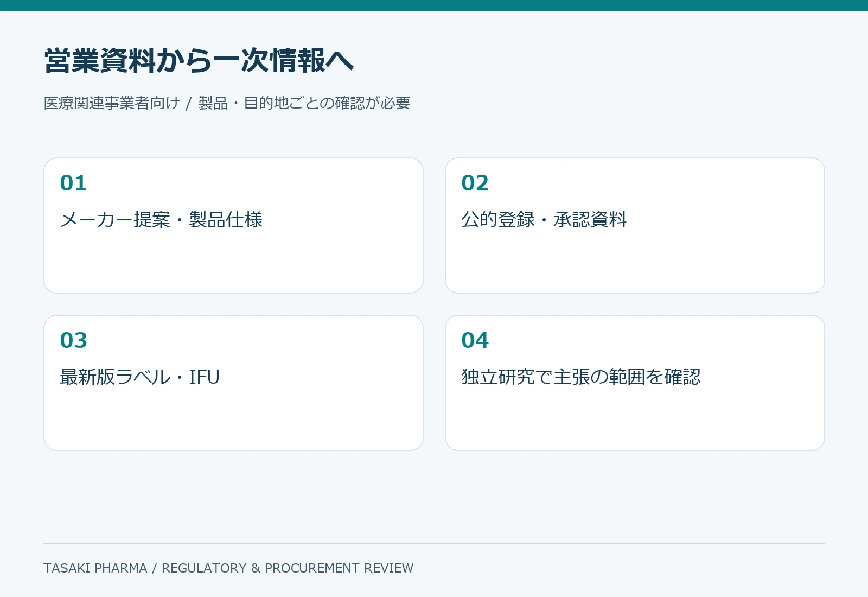Select the text 最新版ラベル・IFU
This screenshot has height=597, width=868.
point(140,377)
